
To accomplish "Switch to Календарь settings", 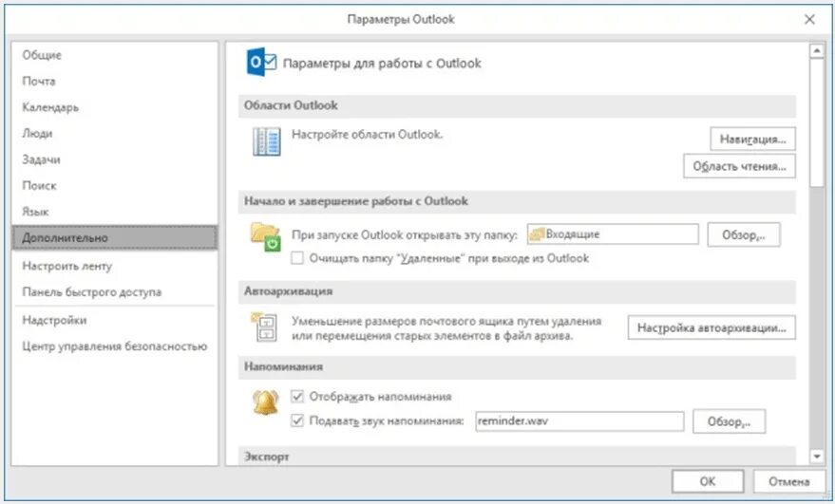I will pyautogui.click(x=115, y=107).
